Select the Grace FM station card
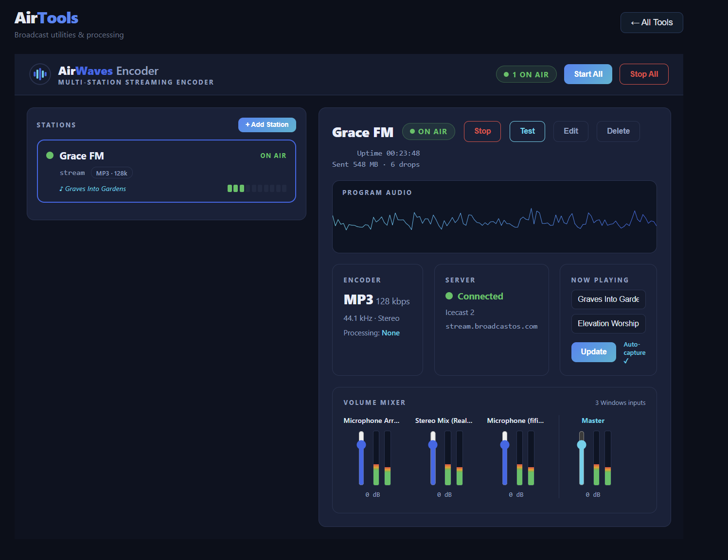 click(166, 171)
